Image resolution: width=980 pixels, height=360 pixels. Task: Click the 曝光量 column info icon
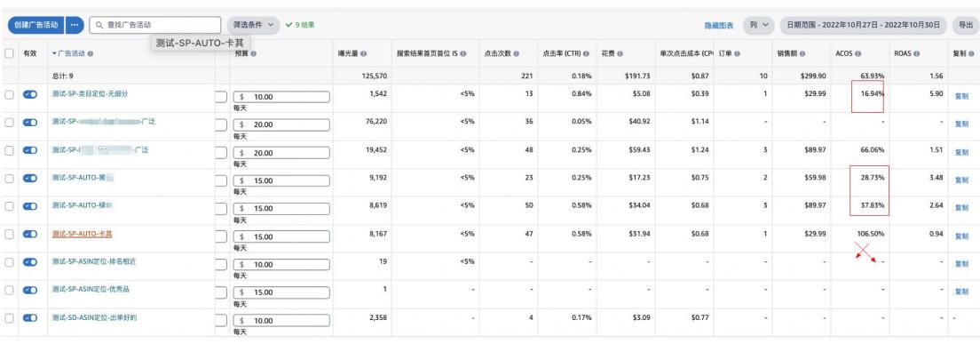pos(365,53)
